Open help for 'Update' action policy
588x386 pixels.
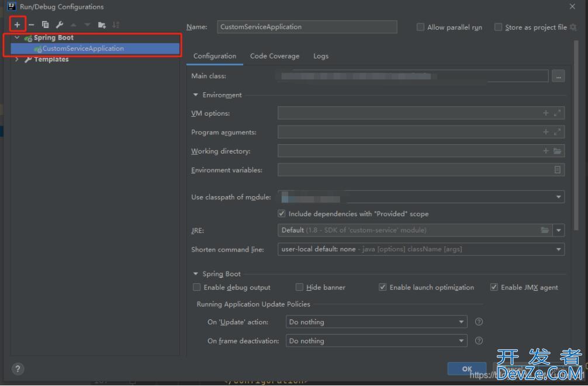(479, 322)
